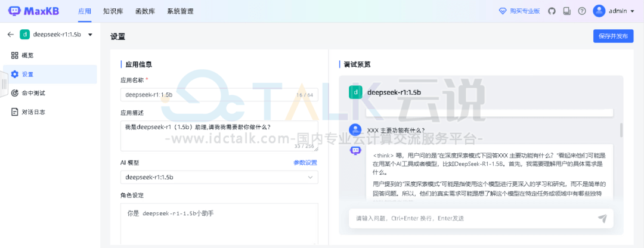Click the diamond icon beside 购买专业版
Image resolution: width=644 pixels, height=248 pixels.
503,11
